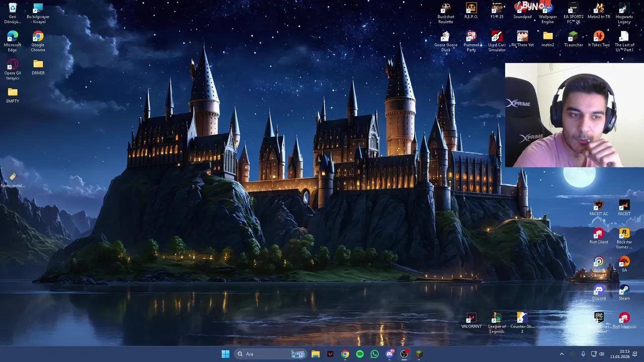This screenshot has height=362, width=644.
Task: Open Discord from the taskbar
Action: pyautogui.click(x=389, y=354)
